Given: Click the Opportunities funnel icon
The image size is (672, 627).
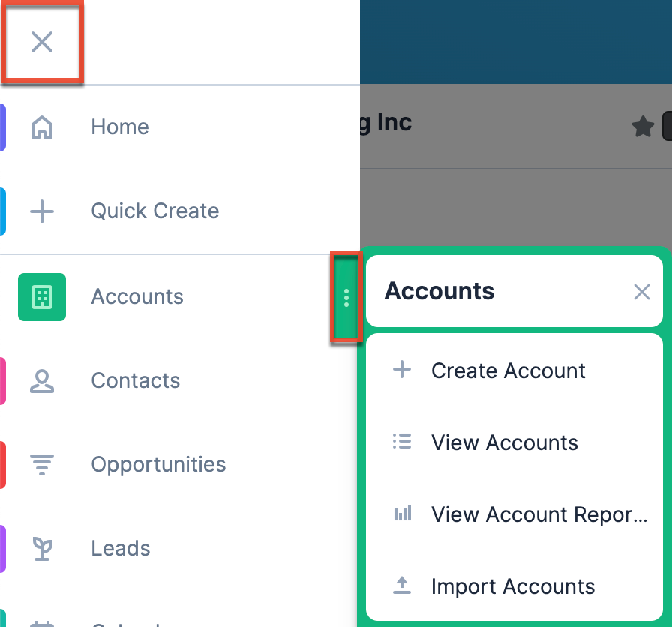Looking at the screenshot, I should [x=42, y=465].
